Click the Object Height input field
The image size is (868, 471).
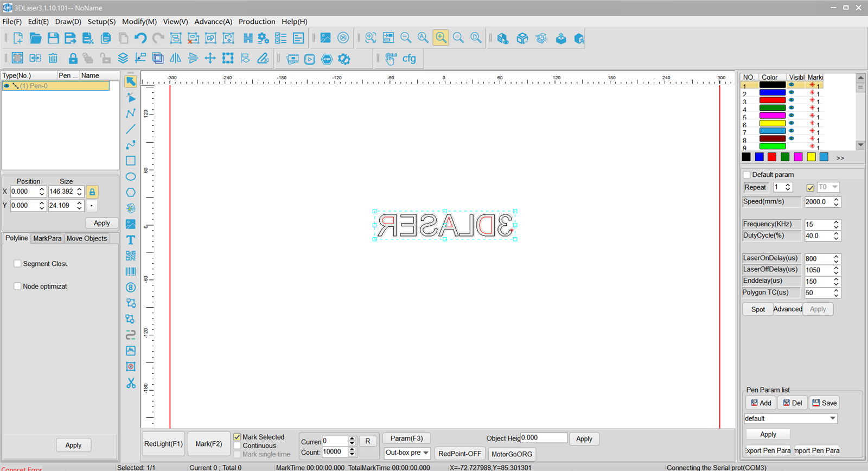[544, 438]
